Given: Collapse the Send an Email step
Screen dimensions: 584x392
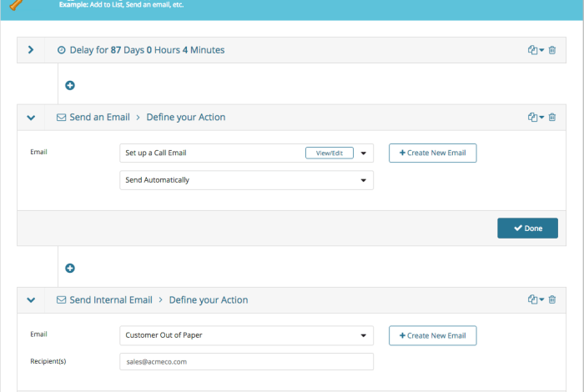Looking at the screenshot, I should [x=31, y=118].
